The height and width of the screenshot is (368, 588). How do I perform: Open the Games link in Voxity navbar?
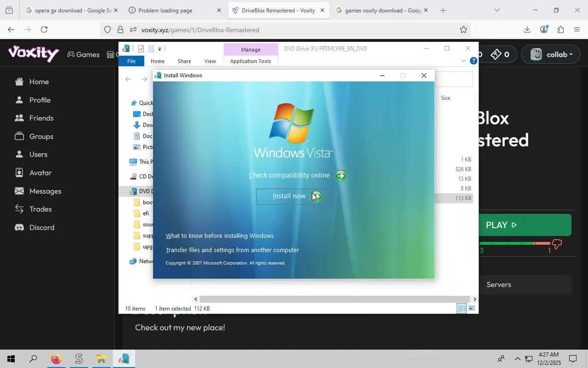83,54
